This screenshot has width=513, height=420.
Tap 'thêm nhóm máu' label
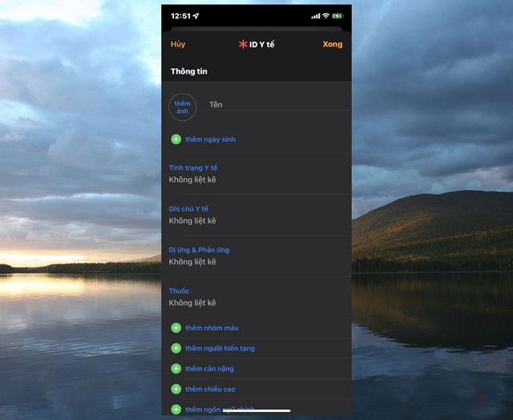212,328
